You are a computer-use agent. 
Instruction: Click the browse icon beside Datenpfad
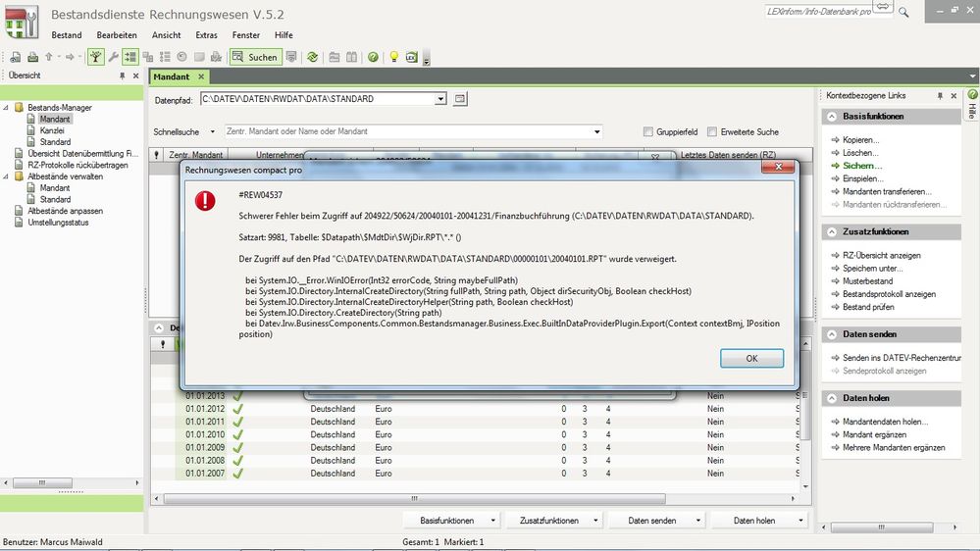pos(460,99)
